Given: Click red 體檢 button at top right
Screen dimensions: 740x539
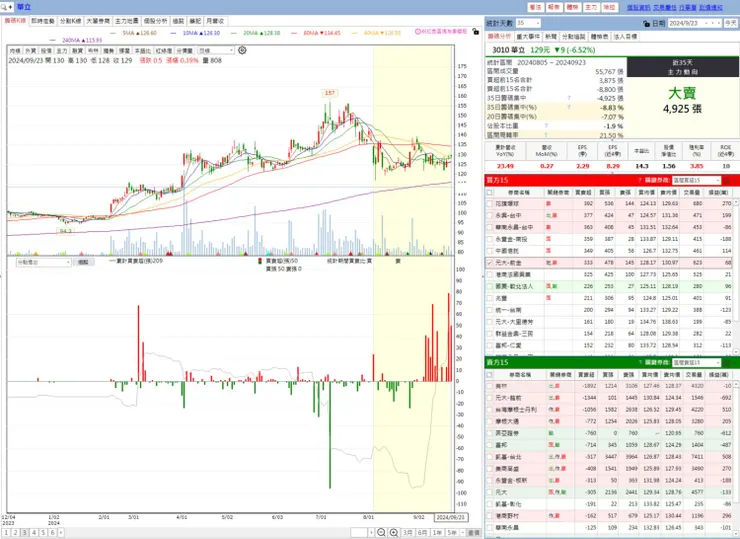Looking at the screenshot, I should click(572, 7).
